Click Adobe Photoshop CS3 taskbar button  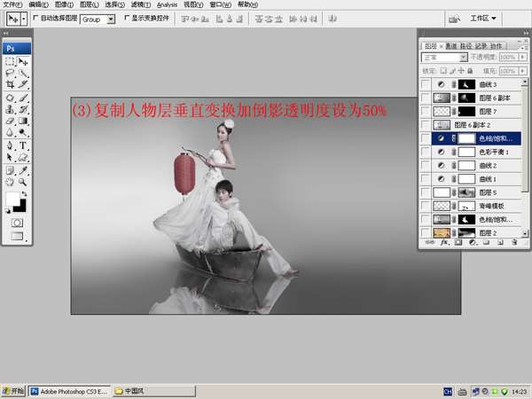pos(73,390)
